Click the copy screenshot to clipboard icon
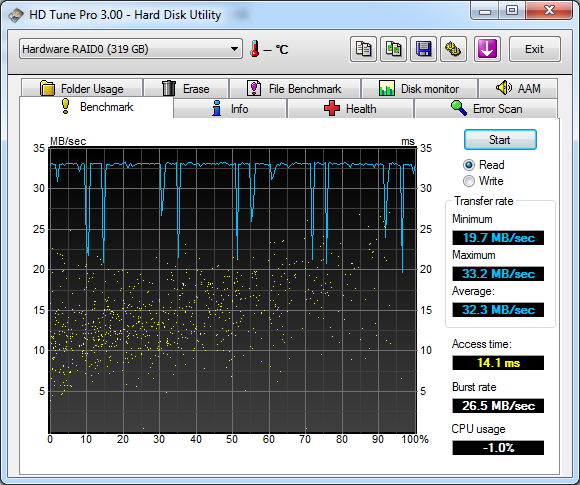Screen dimensions: 580x485 (x=394, y=49)
